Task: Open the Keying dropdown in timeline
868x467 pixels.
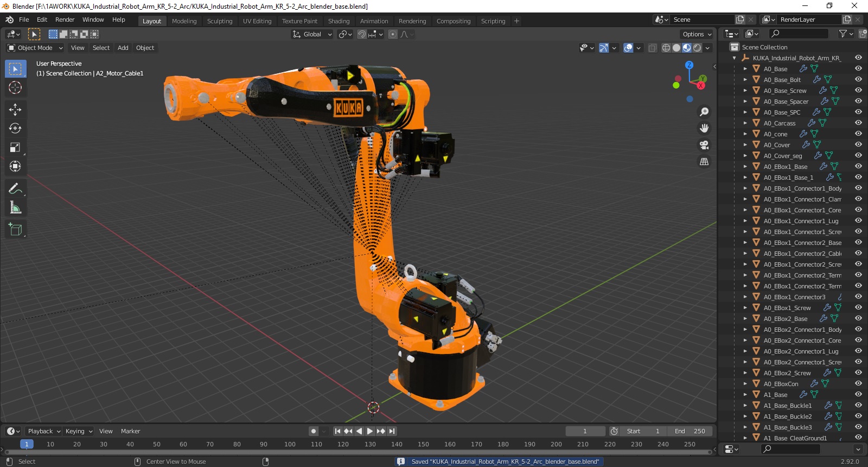Action: 79,431
